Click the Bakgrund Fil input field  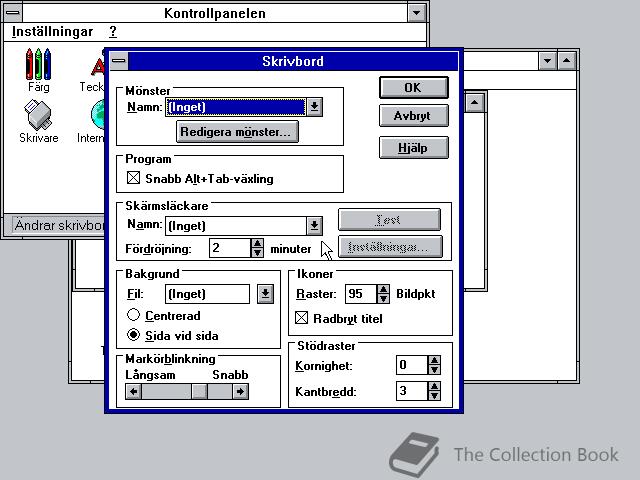(207, 294)
